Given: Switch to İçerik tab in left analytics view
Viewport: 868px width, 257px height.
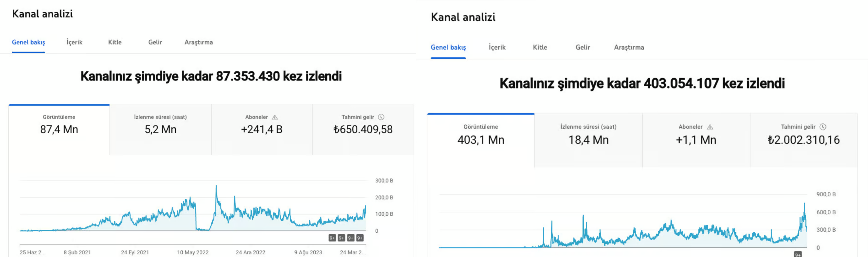Looking at the screenshot, I should point(74,42).
